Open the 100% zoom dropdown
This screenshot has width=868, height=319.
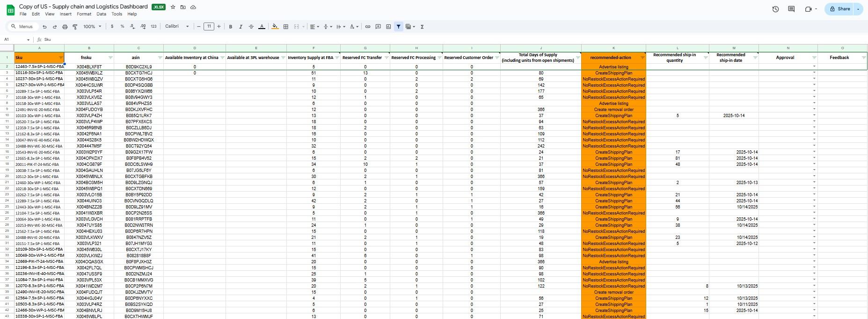pos(92,27)
